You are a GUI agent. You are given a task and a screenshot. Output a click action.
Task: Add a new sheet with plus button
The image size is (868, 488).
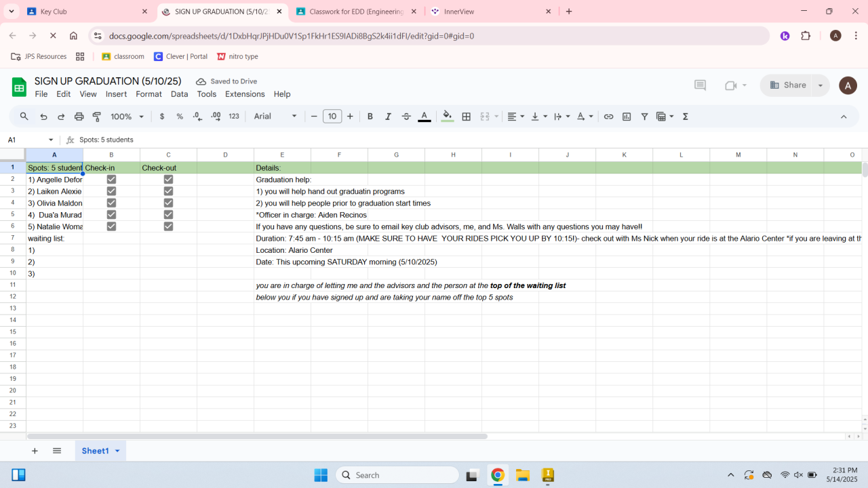(x=35, y=451)
